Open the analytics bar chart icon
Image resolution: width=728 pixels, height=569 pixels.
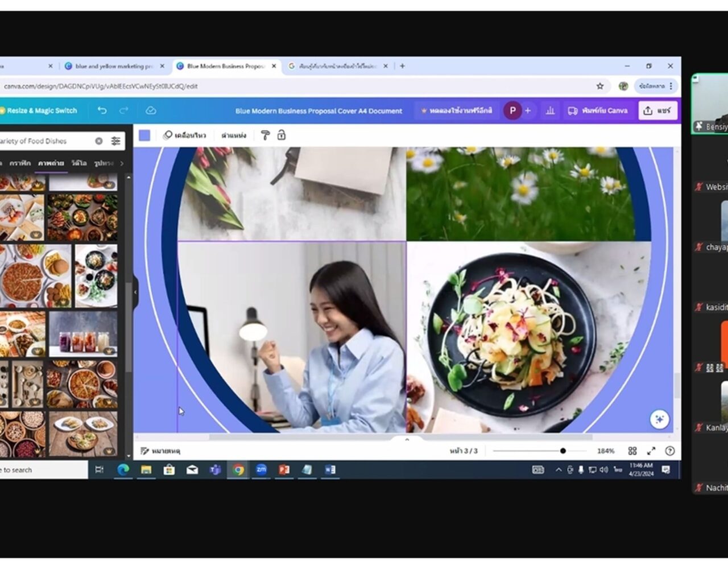click(x=550, y=110)
